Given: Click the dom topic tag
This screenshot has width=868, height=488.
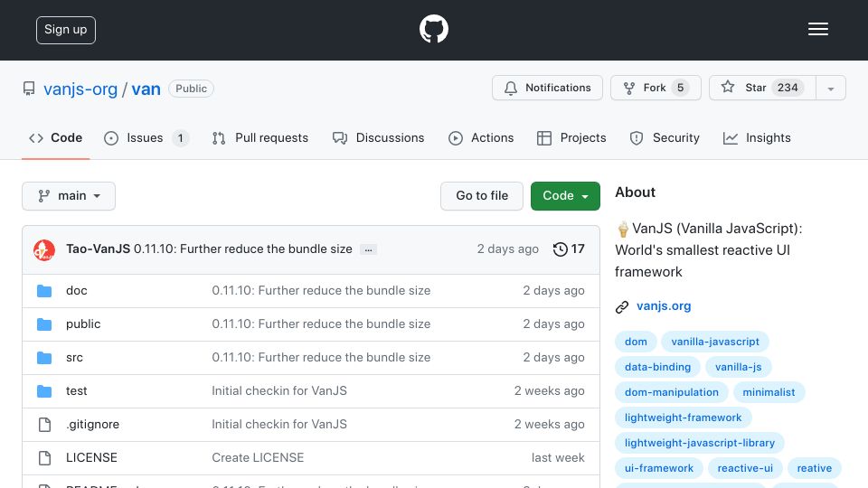Looking at the screenshot, I should 636,342.
